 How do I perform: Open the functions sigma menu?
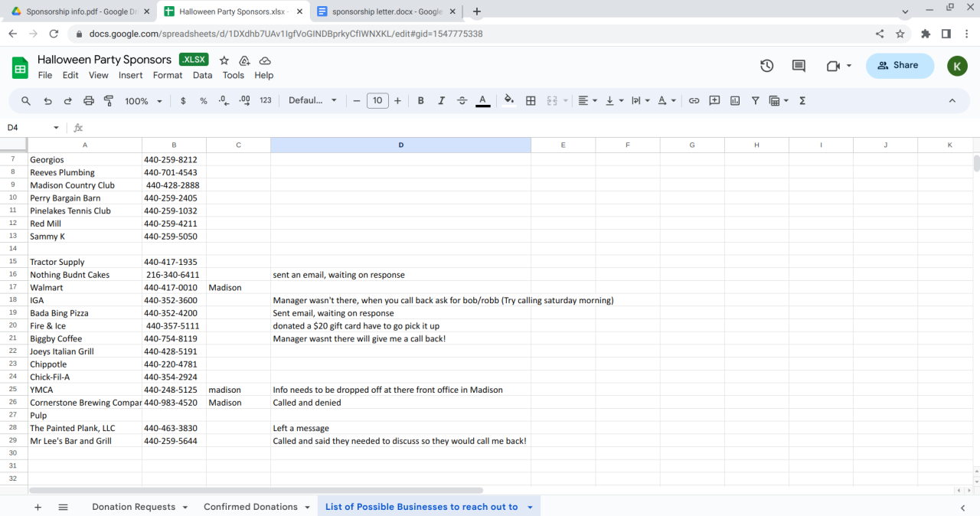pyautogui.click(x=802, y=101)
